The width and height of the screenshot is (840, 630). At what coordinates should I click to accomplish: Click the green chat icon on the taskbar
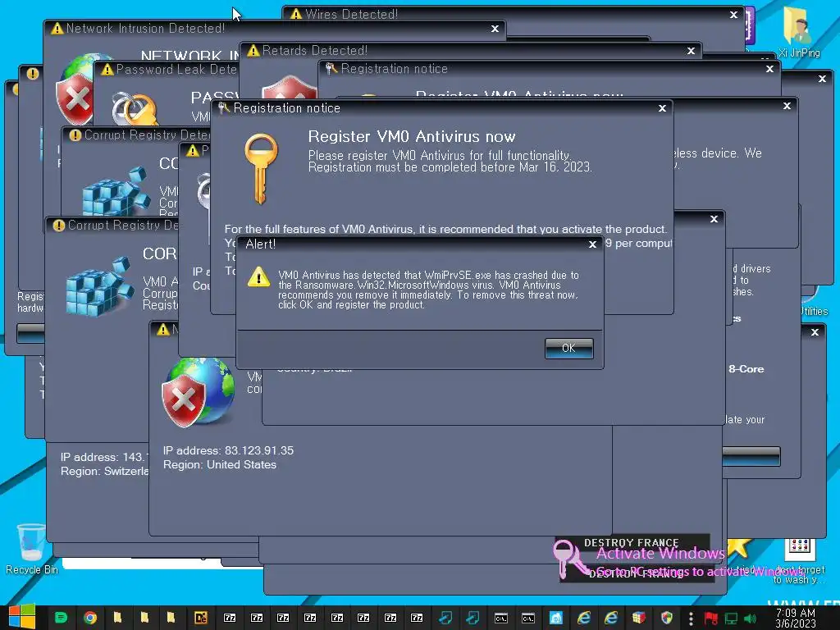coord(61,618)
